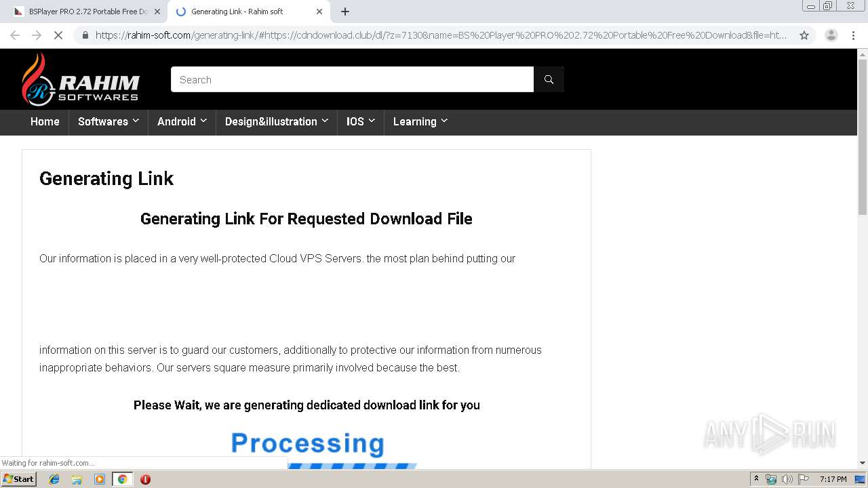
Task: Open Internet Explorer from the taskbar
Action: pos(54,479)
